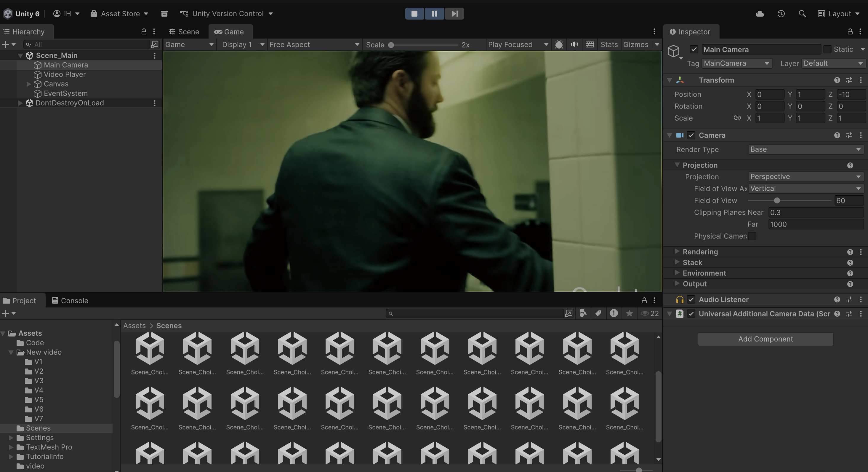Screen dimensions: 868x472
Task: Open the undo history icon
Action: click(781, 13)
